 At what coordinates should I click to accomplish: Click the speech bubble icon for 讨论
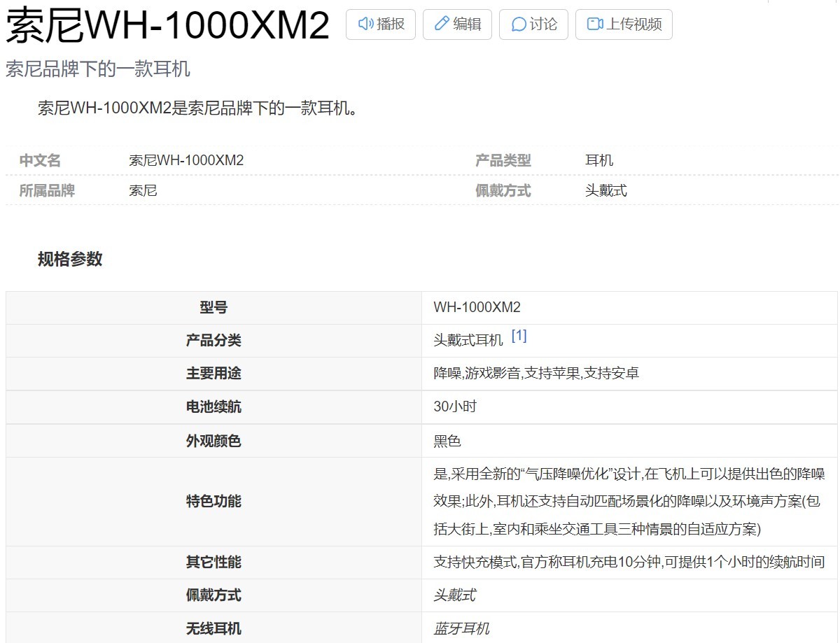tap(519, 24)
